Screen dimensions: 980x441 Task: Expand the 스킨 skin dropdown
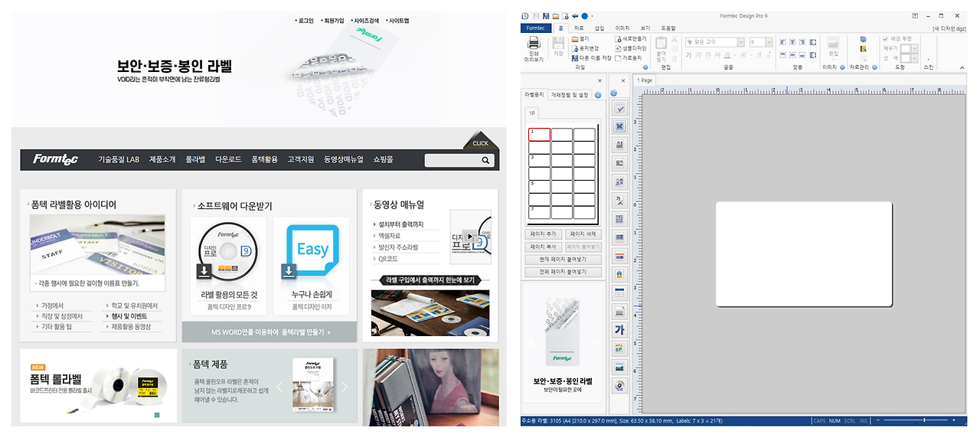click(929, 60)
